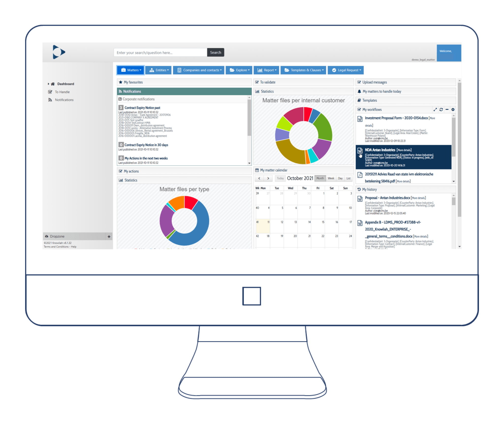Switch calendar to Month view

(x=320, y=178)
